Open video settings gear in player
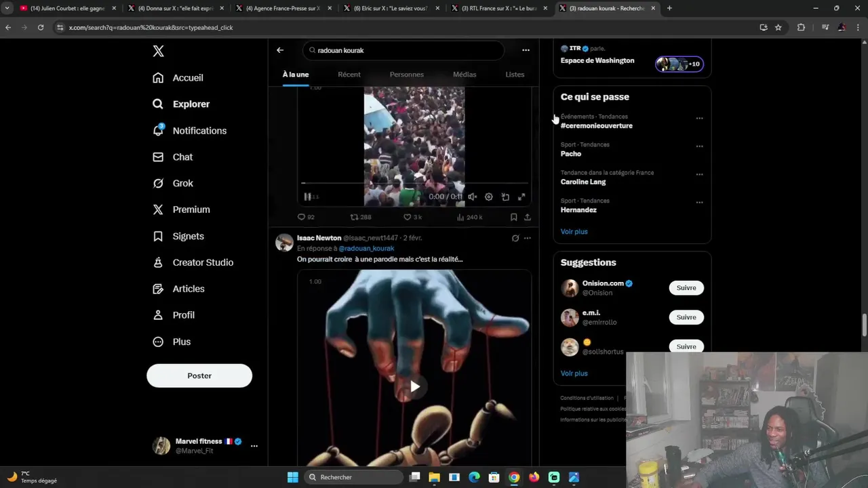The height and width of the screenshot is (488, 868). pos(488,197)
